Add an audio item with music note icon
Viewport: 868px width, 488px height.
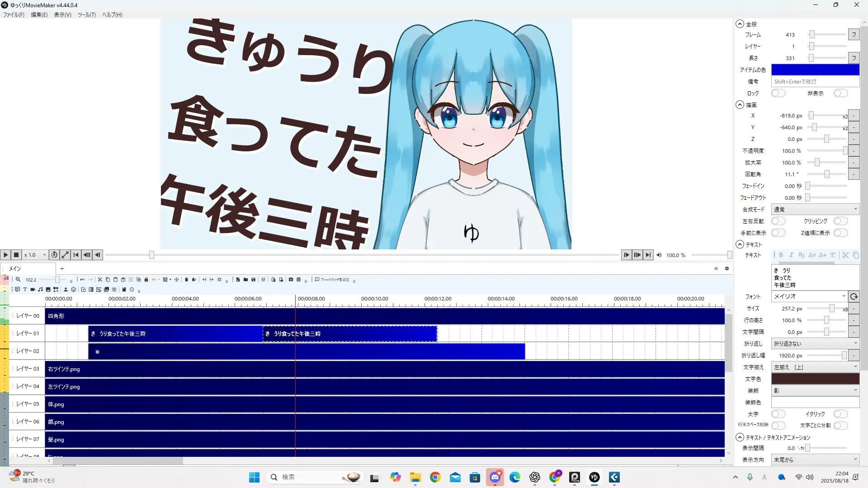click(x=40, y=290)
